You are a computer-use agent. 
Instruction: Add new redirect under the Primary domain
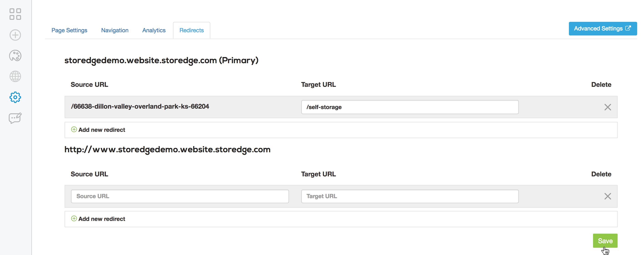(x=102, y=130)
